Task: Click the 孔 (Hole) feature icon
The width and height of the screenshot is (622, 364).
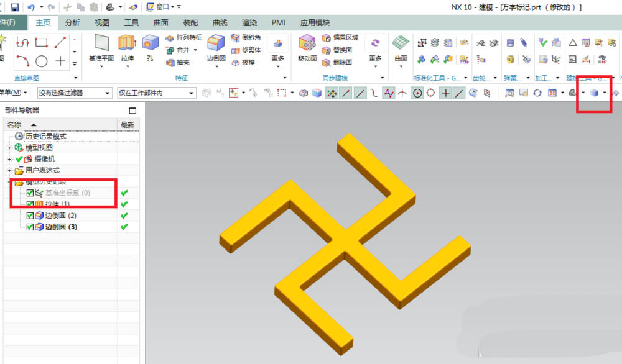Action: (x=150, y=42)
